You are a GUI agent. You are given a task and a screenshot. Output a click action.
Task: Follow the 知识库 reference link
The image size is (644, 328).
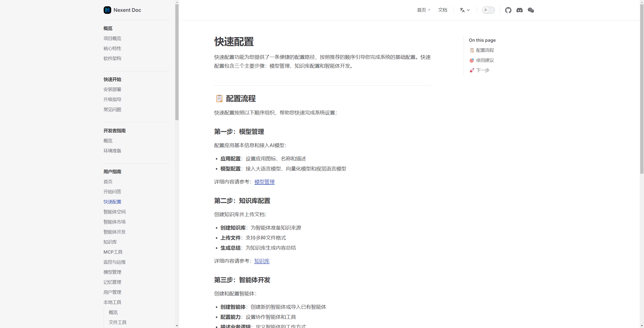pos(262,261)
